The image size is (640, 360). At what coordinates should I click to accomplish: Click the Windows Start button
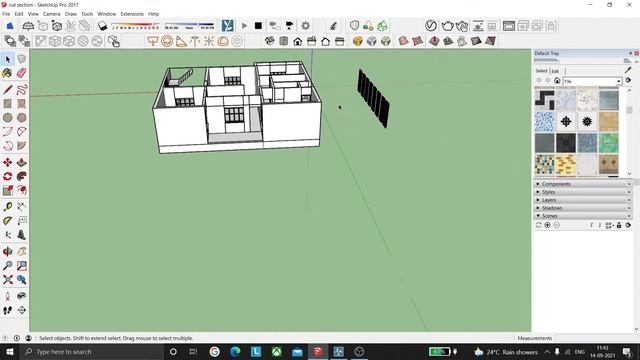tap(10, 352)
